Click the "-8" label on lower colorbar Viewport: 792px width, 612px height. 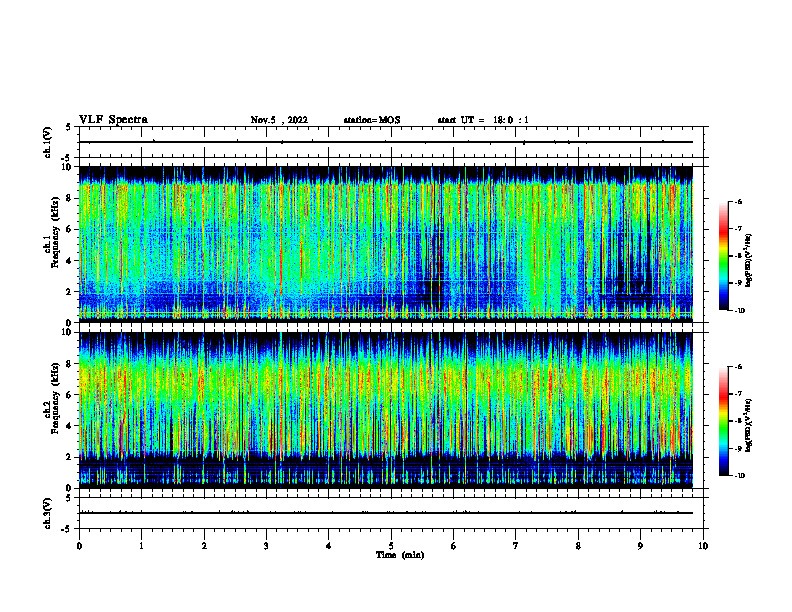pos(738,421)
